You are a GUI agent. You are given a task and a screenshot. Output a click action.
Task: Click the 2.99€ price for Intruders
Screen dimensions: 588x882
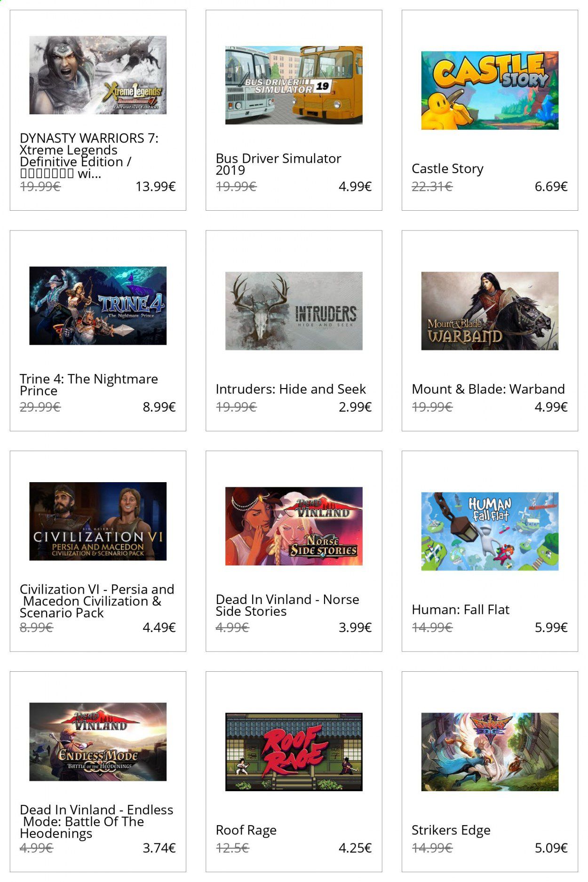point(355,407)
